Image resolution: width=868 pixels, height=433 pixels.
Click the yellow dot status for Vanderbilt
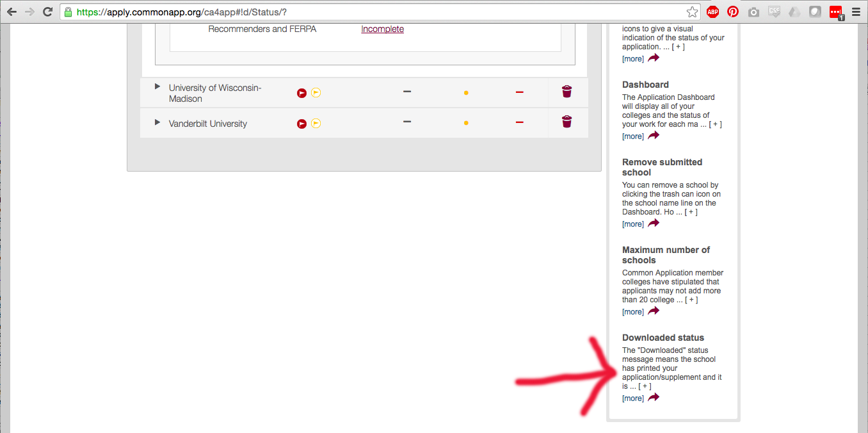(466, 122)
